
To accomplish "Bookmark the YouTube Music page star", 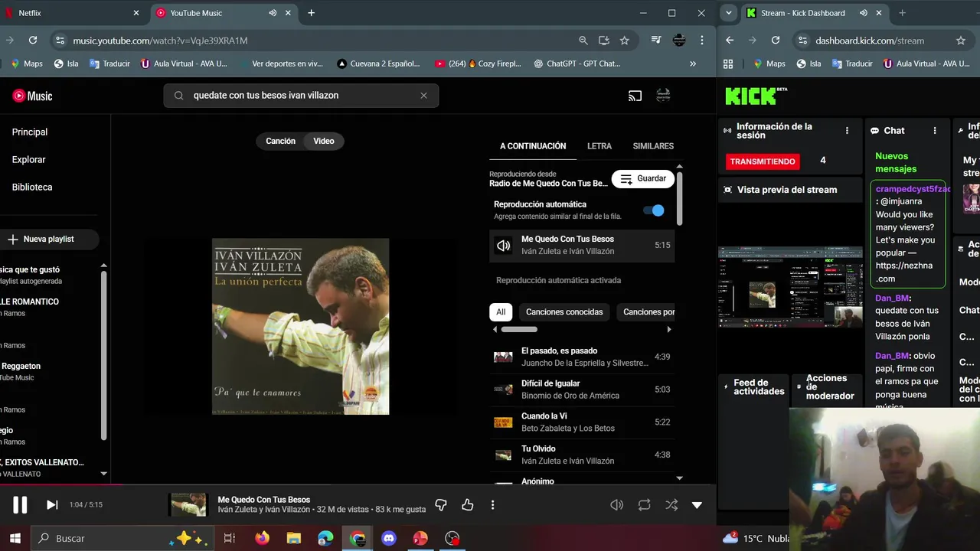I will point(624,41).
